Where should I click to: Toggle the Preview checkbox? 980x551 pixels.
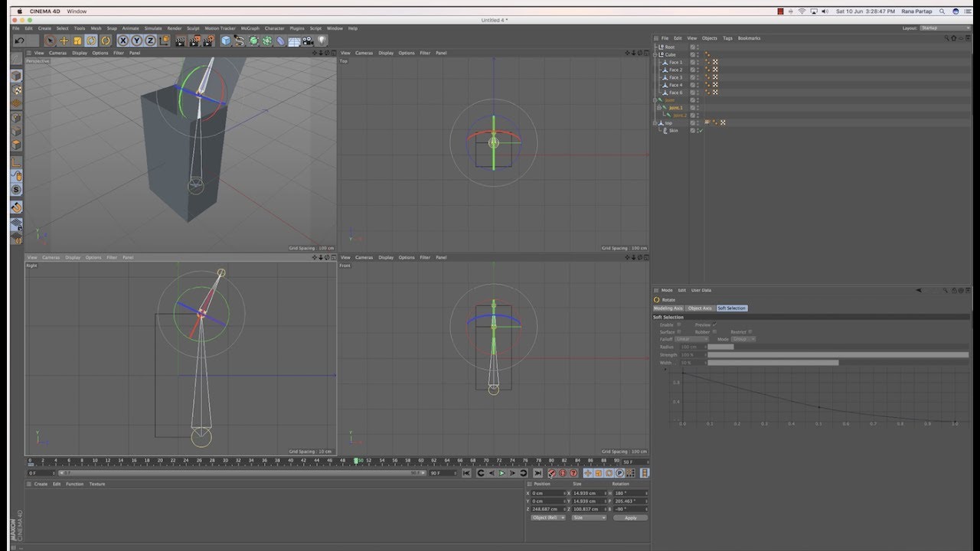tap(714, 324)
